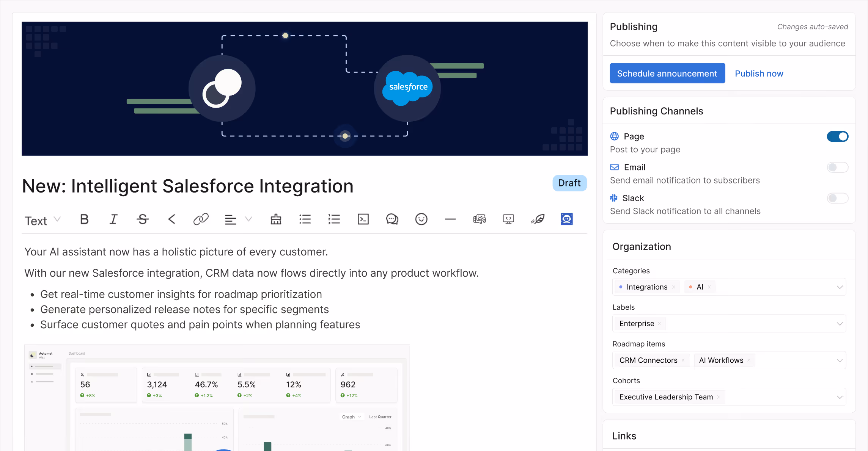Screen dimensions: 868x451
Task: Apply strikethrough formatting
Action: [143, 219]
